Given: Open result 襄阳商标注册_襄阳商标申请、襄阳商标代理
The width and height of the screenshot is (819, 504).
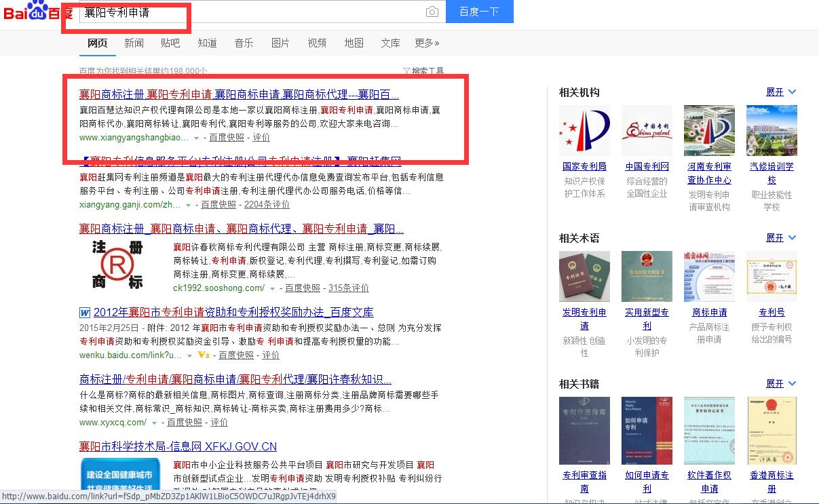Looking at the screenshot, I should [242, 229].
